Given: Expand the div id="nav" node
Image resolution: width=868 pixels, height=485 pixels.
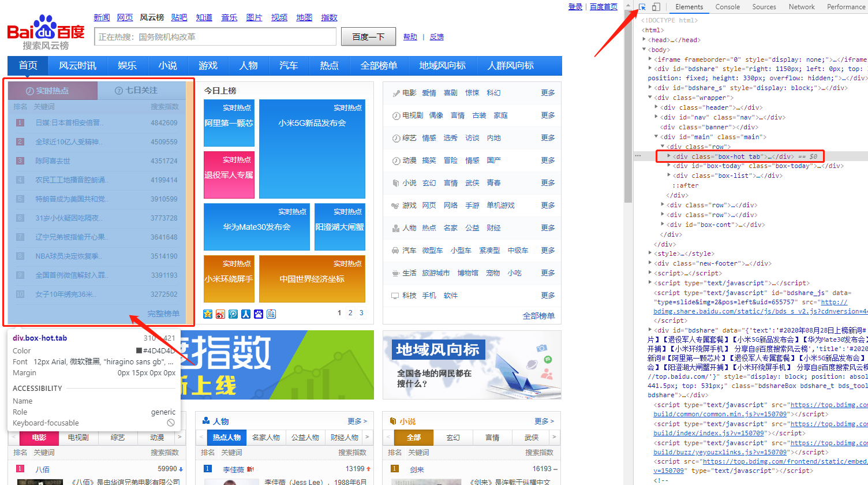Looking at the screenshot, I should pos(657,117).
